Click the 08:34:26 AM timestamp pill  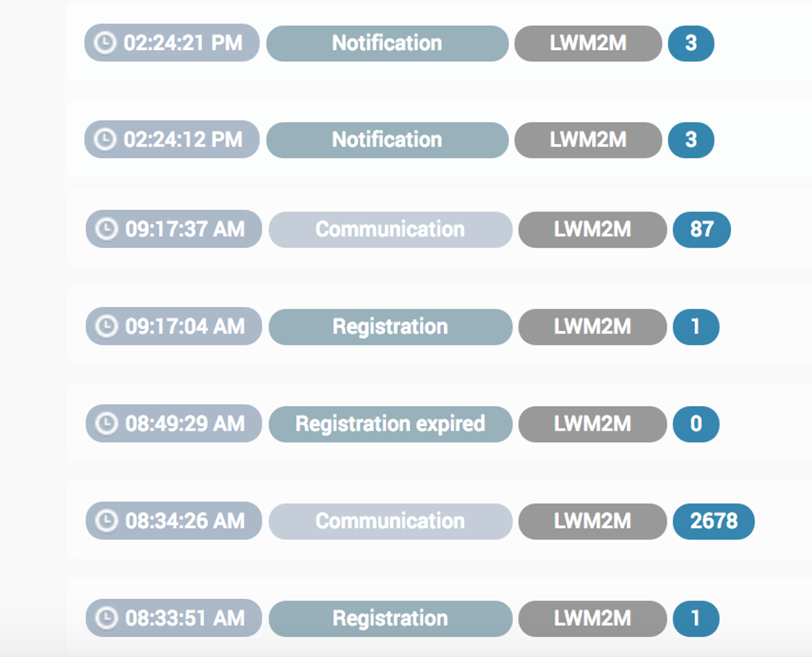coord(174,521)
